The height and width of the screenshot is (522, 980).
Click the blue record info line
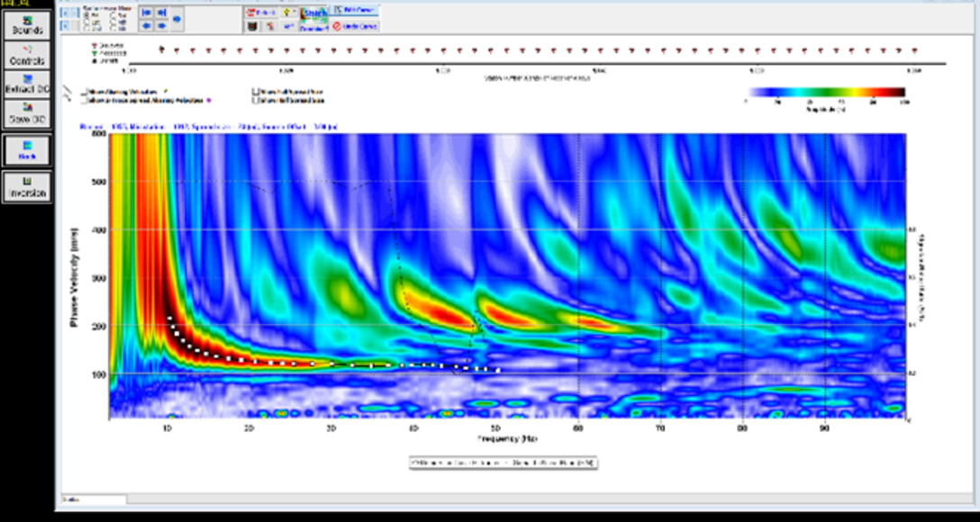coord(209,127)
